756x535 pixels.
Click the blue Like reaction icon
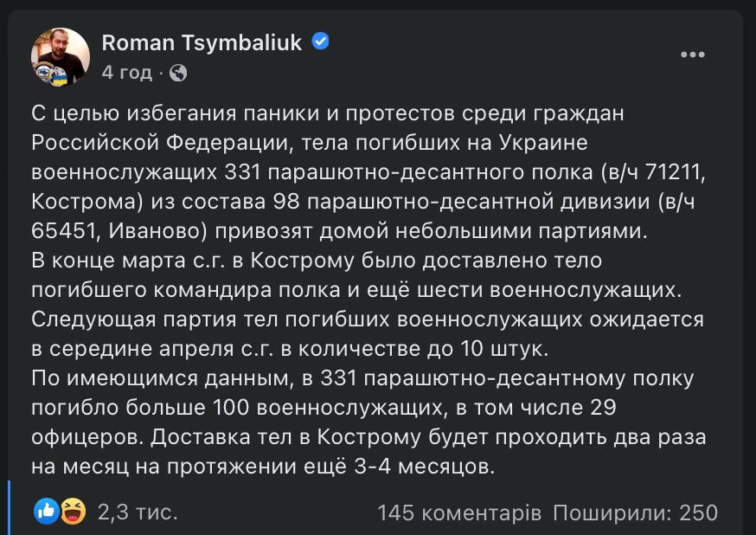pyautogui.click(x=46, y=512)
